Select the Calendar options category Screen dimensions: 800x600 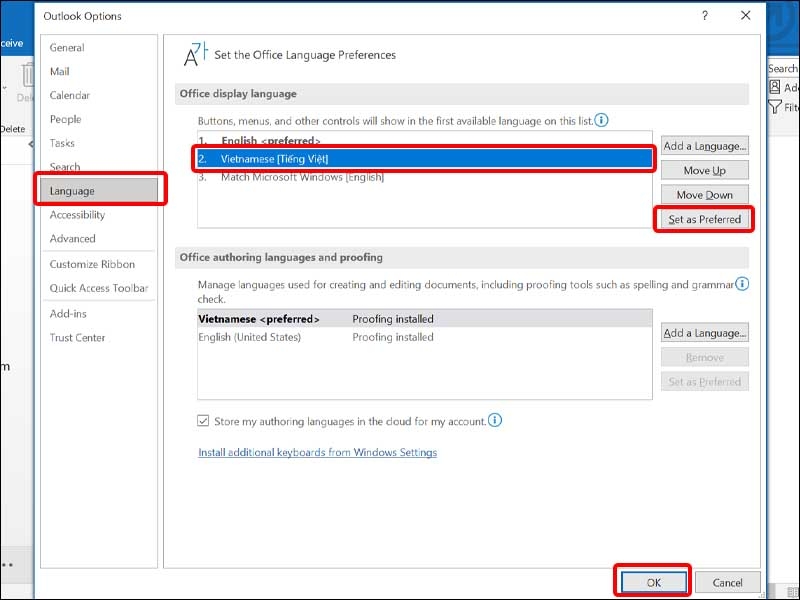(x=69, y=95)
